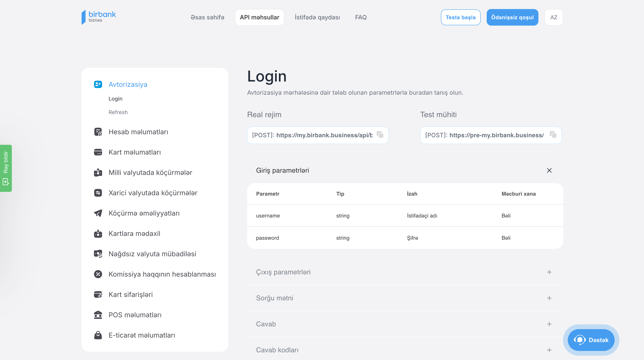The height and width of the screenshot is (360, 644).
Task: Select Login under Avtorizasiya
Action: (115, 99)
